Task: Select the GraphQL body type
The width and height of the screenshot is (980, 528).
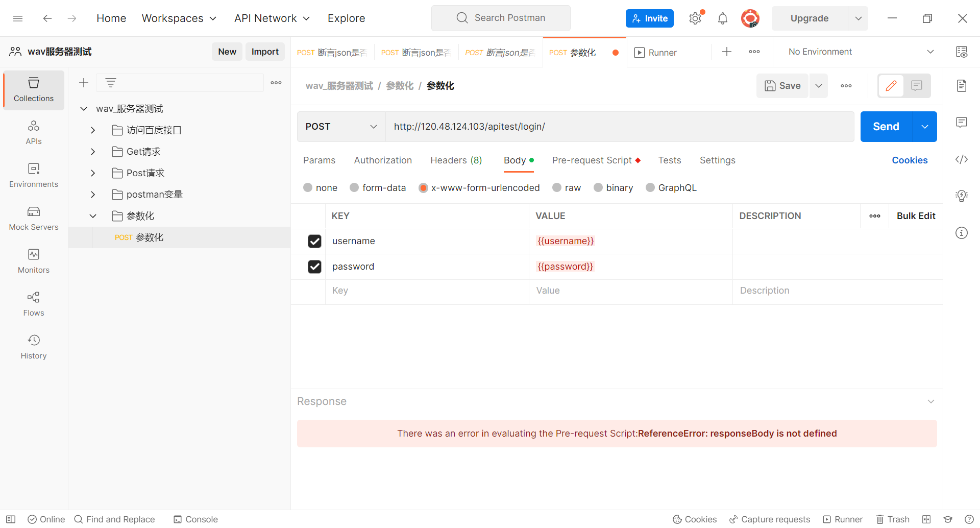Action: [x=650, y=187]
